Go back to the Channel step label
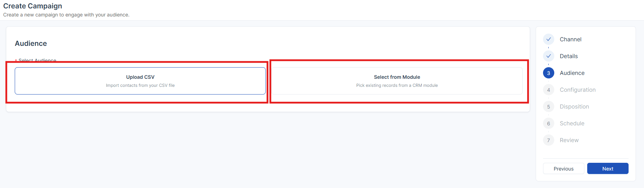The height and width of the screenshot is (188, 644). 570,39
